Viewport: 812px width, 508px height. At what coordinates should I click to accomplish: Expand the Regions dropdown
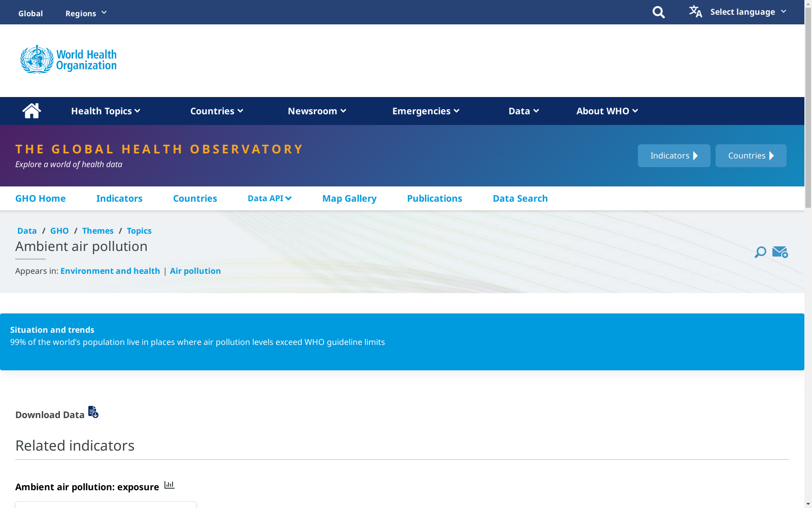pos(86,13)
